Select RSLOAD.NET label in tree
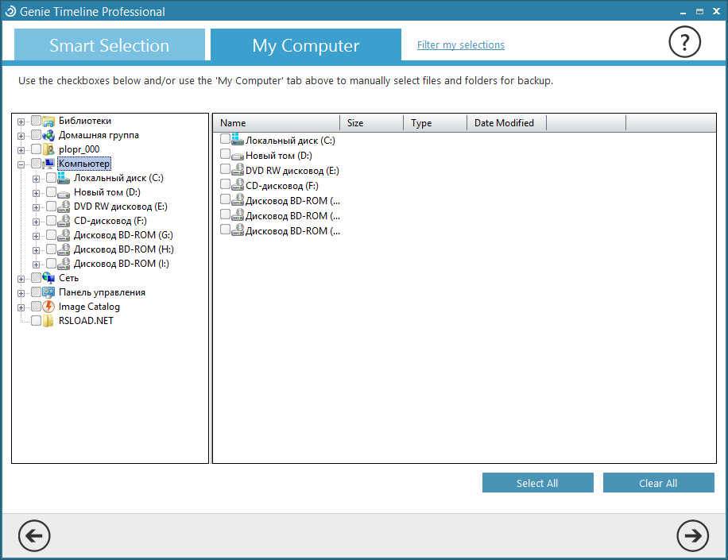Image resolution: width=728 pixels, height=560 pixels. tap(86, 321)
